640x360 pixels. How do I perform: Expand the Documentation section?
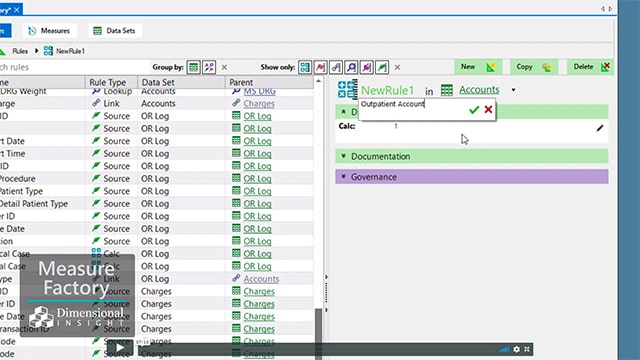(x=471, y=156)
